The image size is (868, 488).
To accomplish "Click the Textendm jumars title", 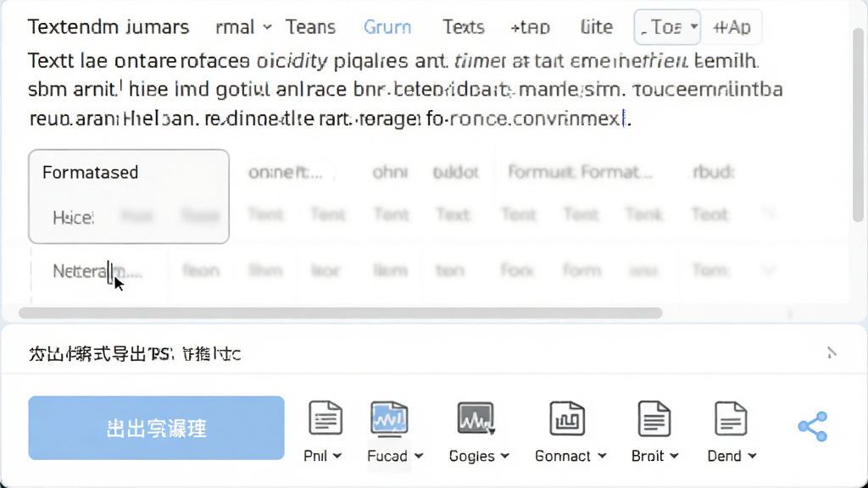I will pos(108,26).
